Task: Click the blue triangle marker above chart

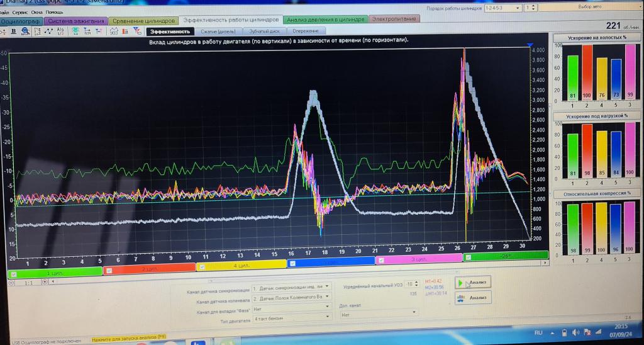Action: [x=530, y=45]
